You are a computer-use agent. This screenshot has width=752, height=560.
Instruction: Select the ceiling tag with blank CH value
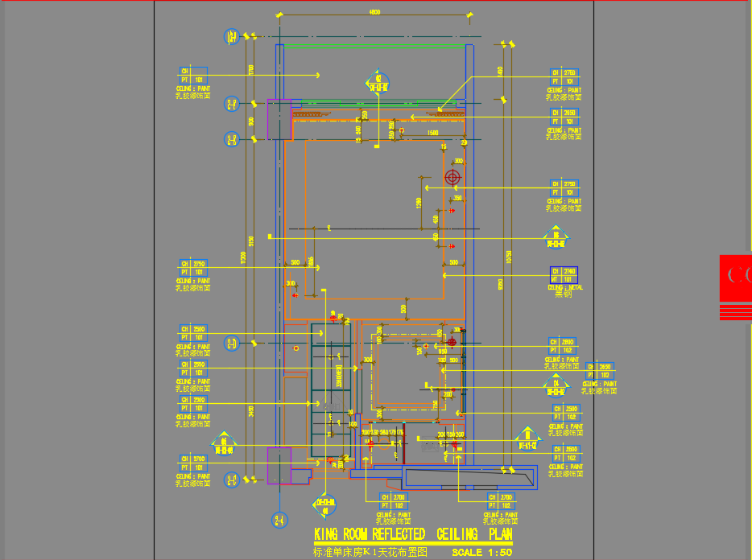coord(193,76)
